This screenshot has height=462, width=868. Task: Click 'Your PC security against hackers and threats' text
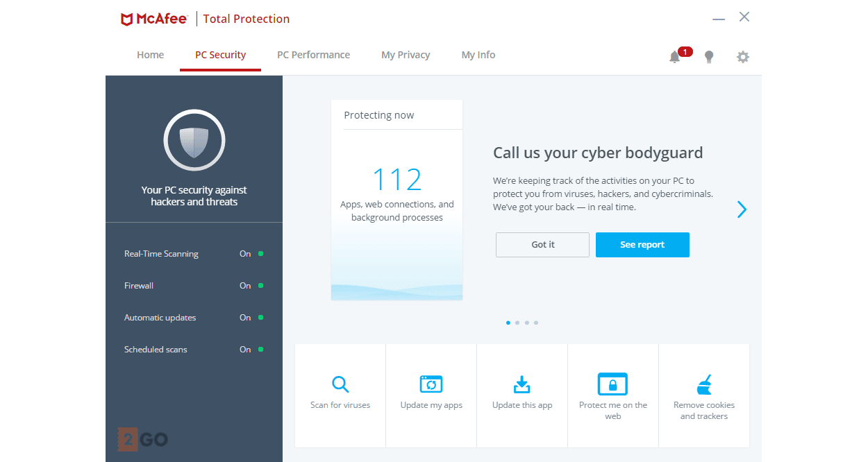pos(194,196)
